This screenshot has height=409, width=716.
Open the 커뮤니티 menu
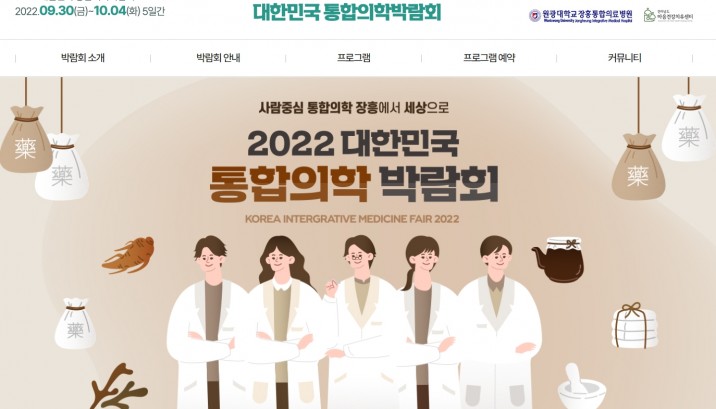tap(624, 58)
